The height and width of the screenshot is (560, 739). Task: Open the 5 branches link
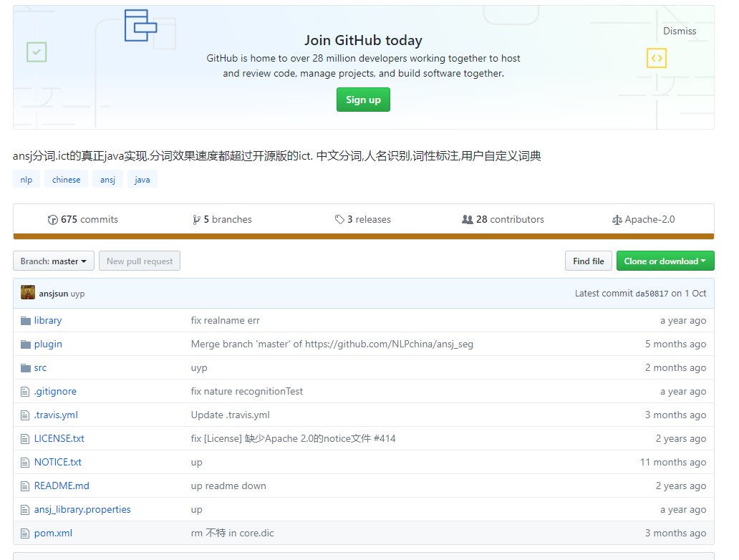(223, 220)
